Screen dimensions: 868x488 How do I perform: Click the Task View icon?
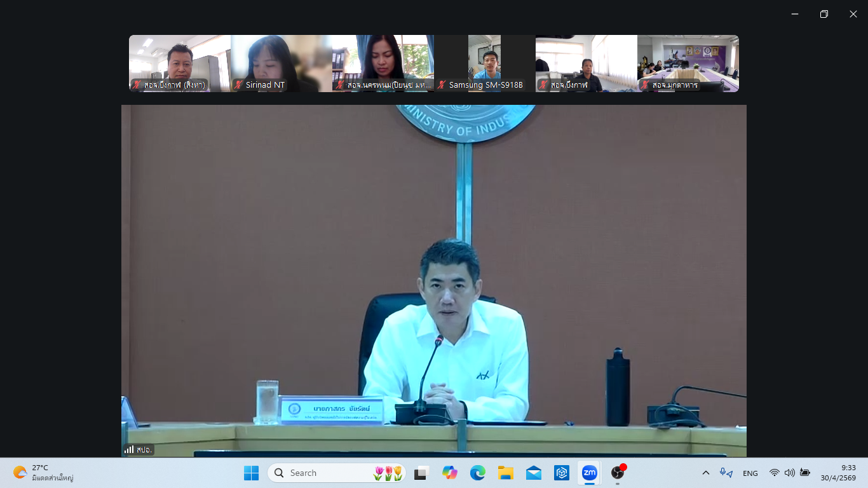pyautogui.click(x=421, y=473)
